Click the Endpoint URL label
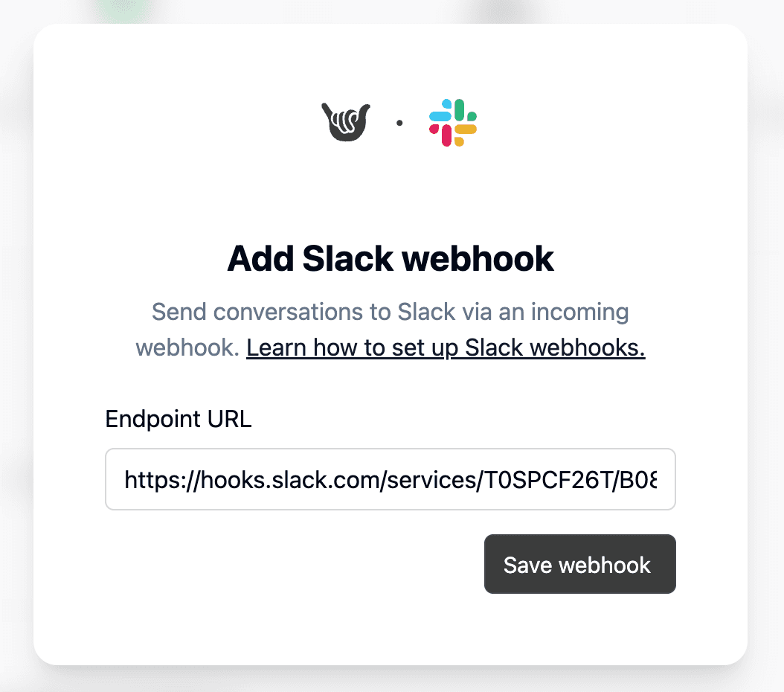This screenshot has height=692, width=784. (x=178, y=419)
